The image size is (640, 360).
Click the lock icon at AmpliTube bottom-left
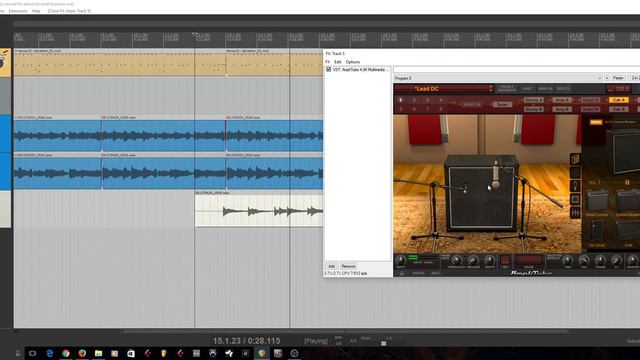click(x=402, y=273)
